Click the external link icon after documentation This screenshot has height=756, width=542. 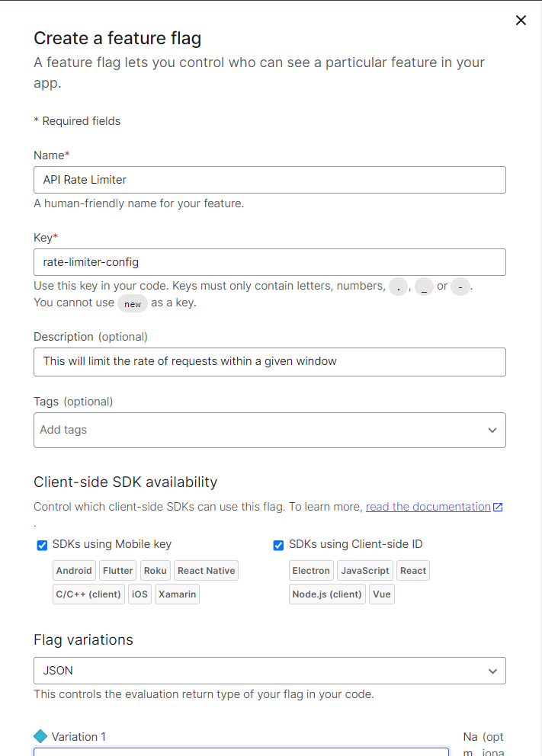[498, 508]
